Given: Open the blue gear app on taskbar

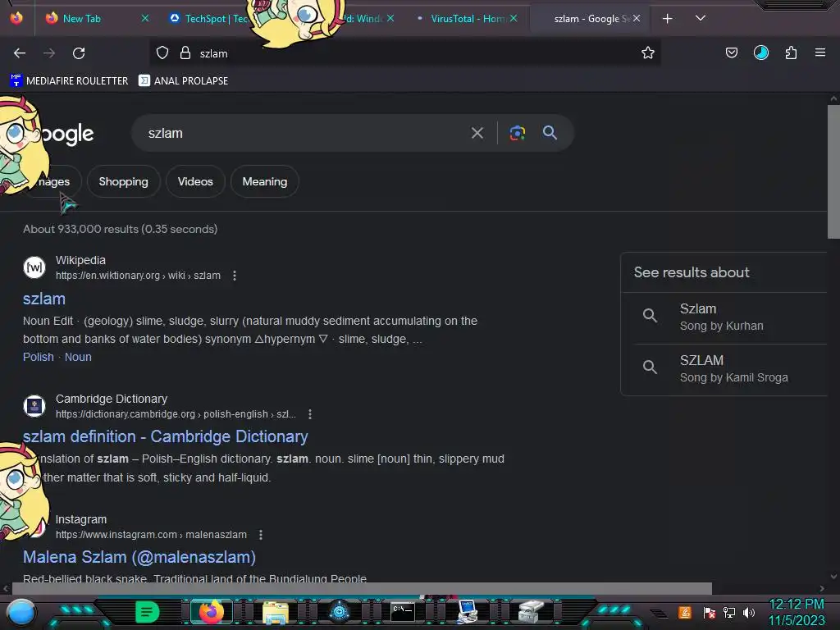Looking at the screenshot, I should tap(339, 612).
